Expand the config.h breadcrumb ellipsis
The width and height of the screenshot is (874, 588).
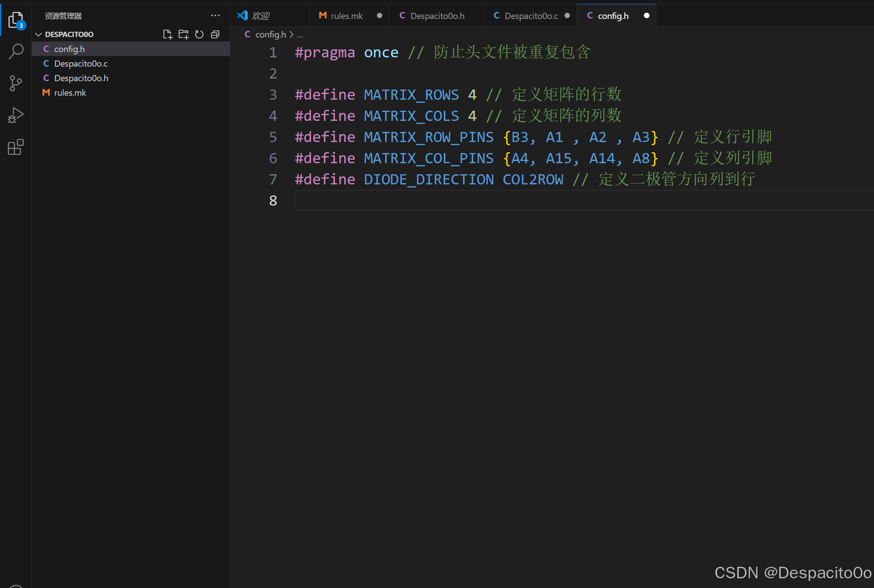[300, 34]
